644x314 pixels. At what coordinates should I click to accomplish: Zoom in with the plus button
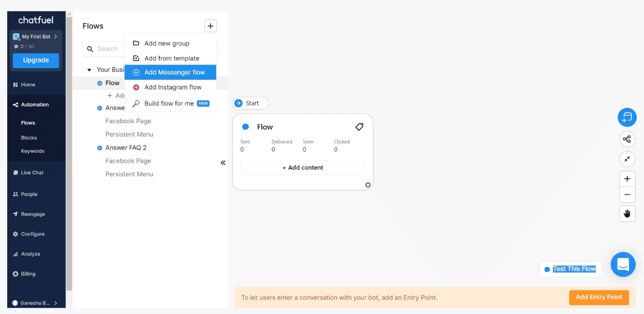point(627,179)
